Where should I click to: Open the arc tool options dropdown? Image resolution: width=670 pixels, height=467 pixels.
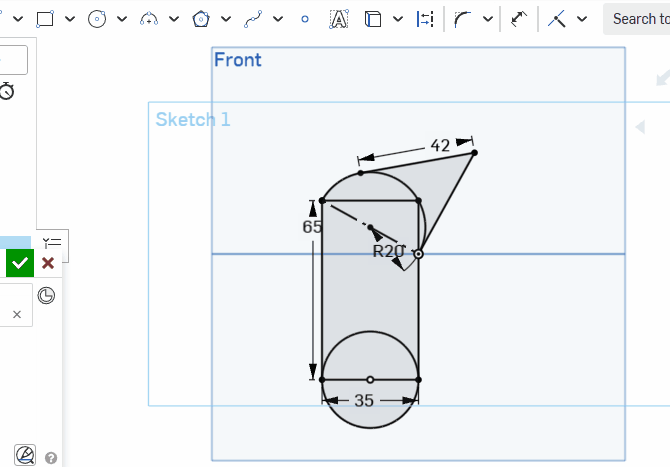point(173,19)
